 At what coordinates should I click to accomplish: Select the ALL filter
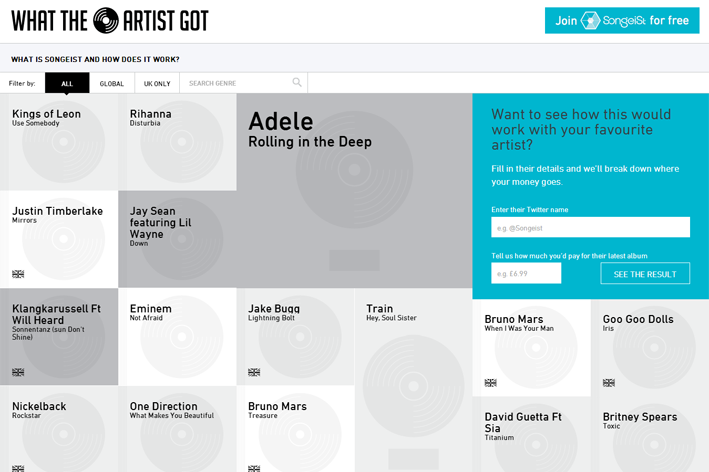coord(67,84)
